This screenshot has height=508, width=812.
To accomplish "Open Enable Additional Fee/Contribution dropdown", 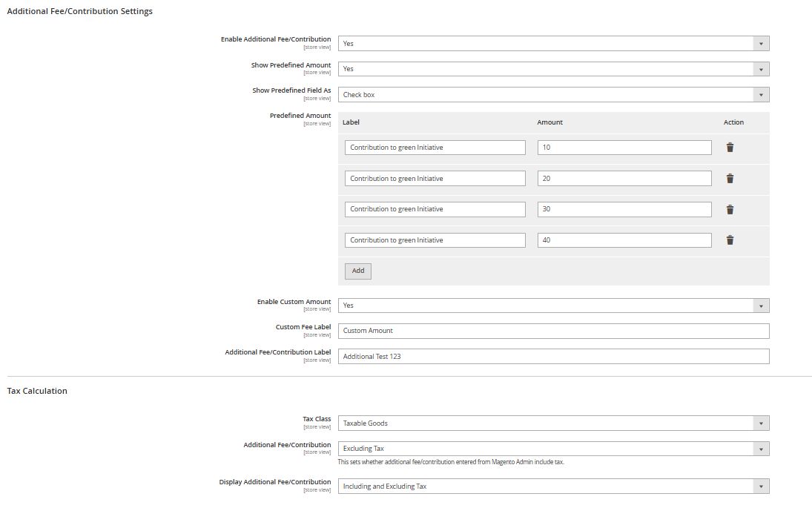I will point(553,44).
